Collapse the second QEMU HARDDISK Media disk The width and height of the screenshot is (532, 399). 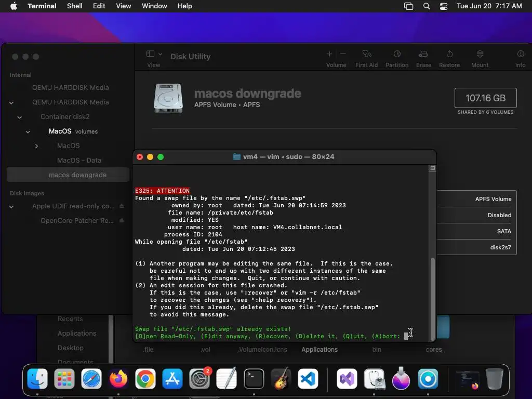11,102
